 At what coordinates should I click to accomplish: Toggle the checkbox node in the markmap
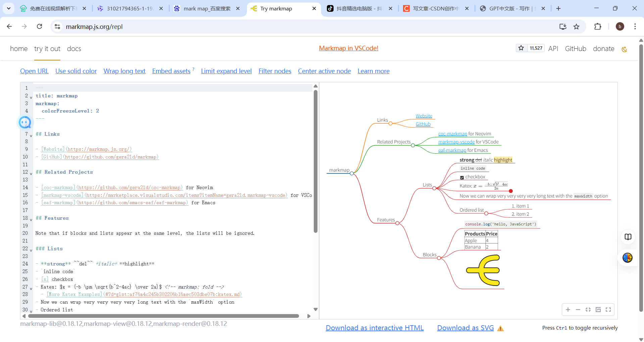click(x=462, y=177)
